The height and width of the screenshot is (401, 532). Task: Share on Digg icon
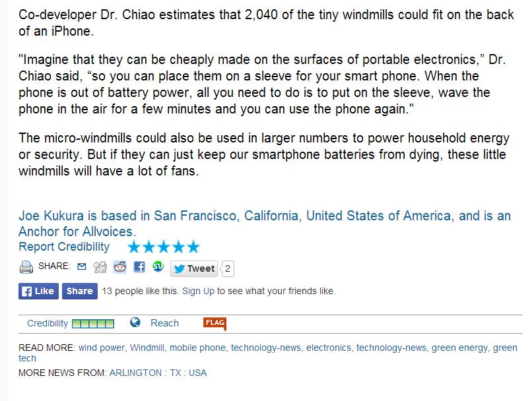tap(100, 267)
